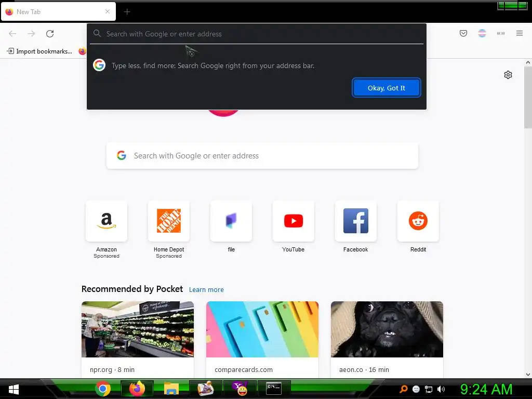Go back using the back arrow

(12, 34)
